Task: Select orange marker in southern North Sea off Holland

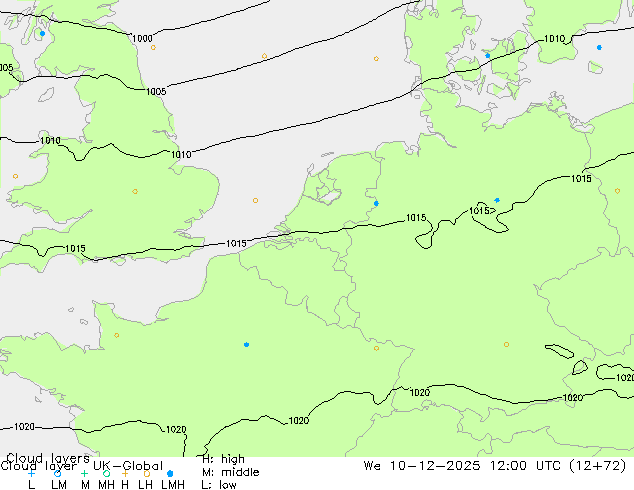Action: pyautogui.click(x=256, y=200)
